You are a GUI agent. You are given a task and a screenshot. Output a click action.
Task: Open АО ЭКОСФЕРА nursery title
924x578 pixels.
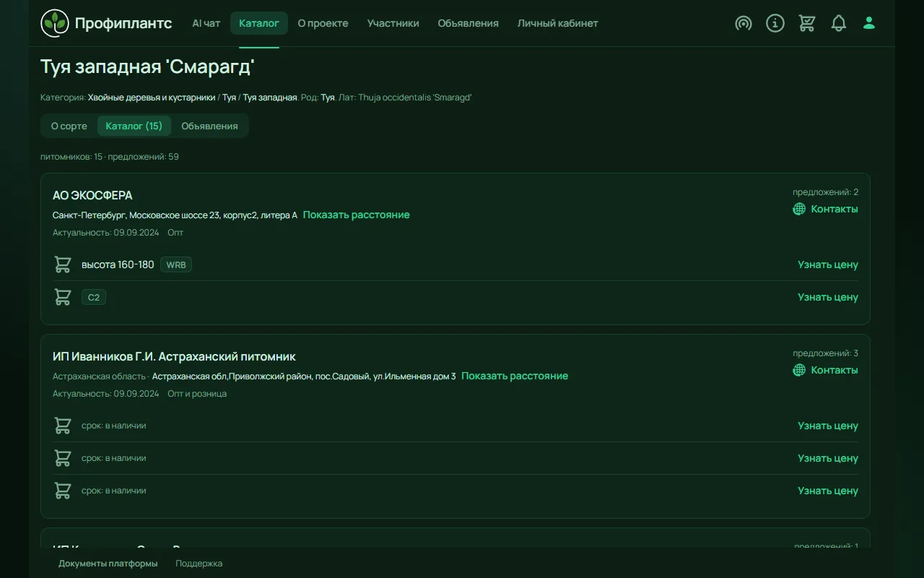coord(92,195)
